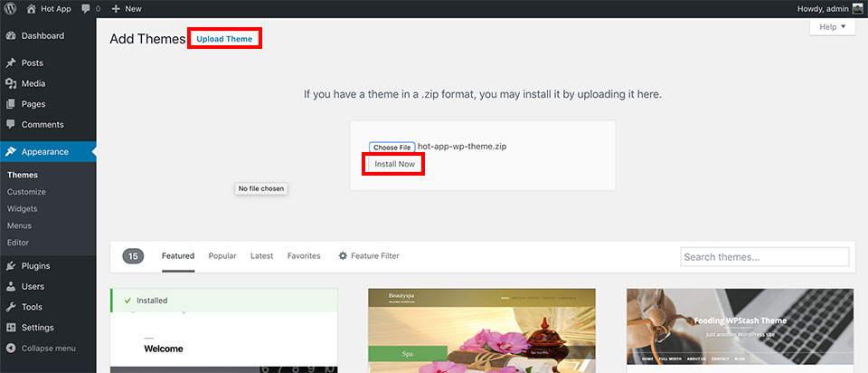Click the Add Themes heading
The image size is (868, 373).
click(147, 39)
